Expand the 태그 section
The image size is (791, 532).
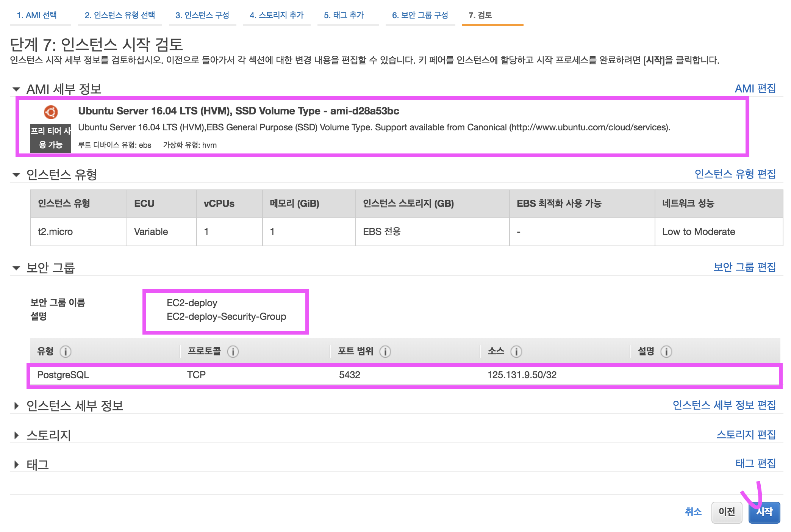tap(16, 465)
